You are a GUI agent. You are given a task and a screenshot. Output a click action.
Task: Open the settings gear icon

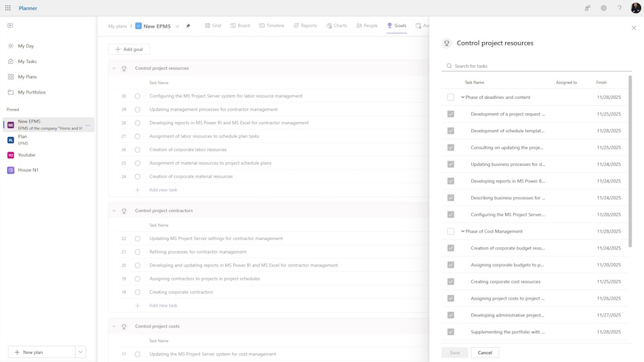click(x=603, y=8)
